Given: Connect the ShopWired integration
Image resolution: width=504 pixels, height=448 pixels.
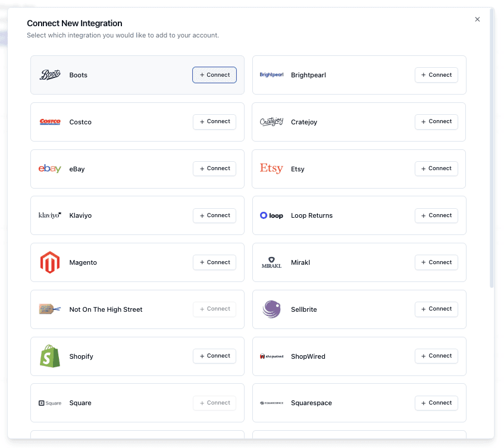Looking at the screenshot, I should [436, 356].
